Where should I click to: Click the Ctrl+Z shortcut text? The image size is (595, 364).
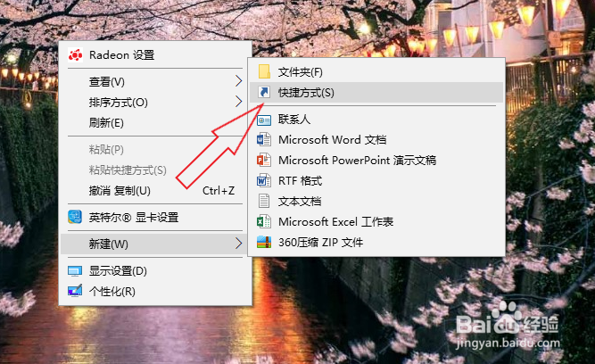click(219, 190)
